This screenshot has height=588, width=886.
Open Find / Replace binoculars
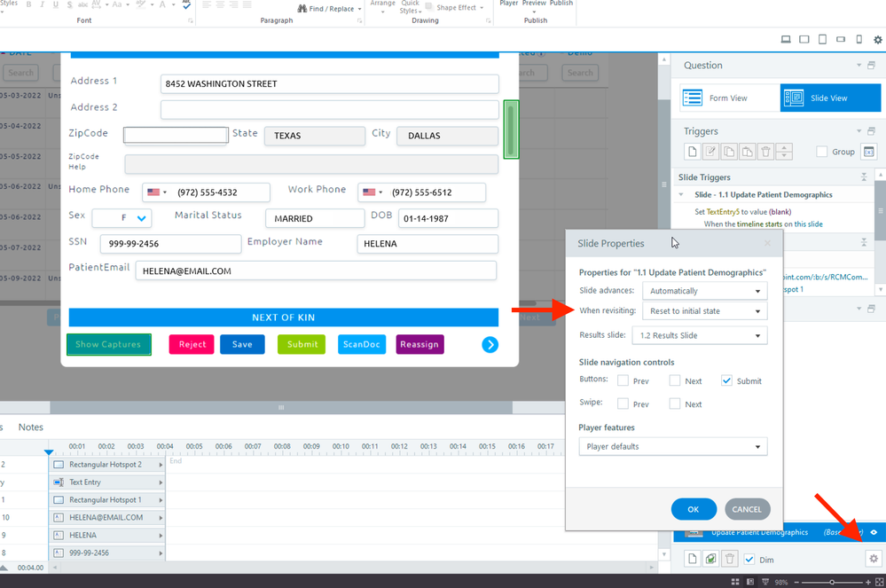coord(329,9)
